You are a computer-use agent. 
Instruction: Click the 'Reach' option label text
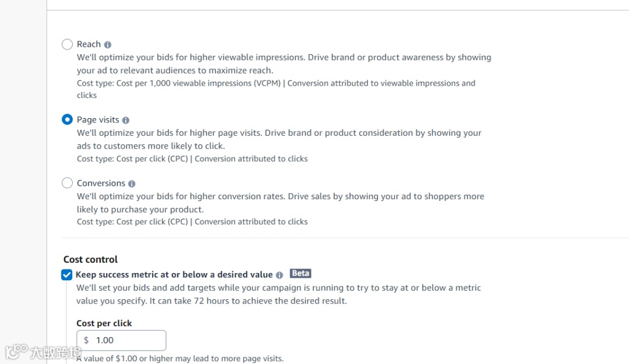coord(89,44)
